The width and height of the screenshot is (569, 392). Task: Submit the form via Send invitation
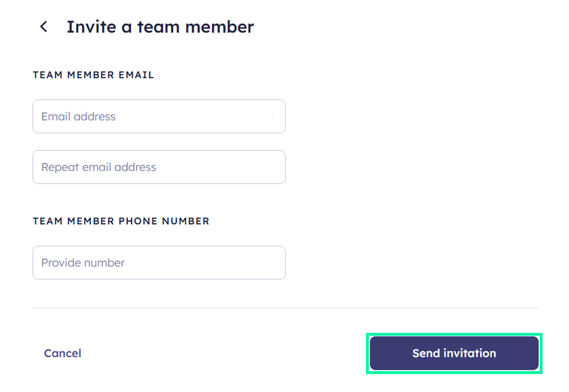tap(454, 353)
